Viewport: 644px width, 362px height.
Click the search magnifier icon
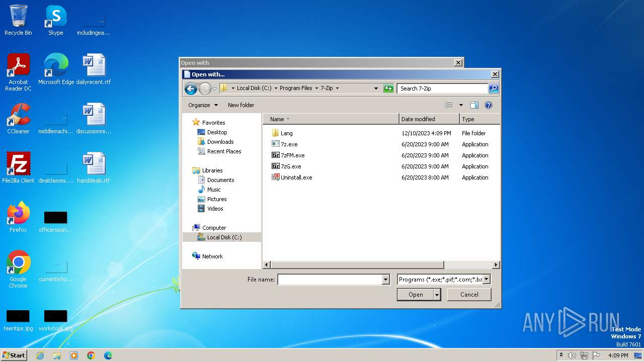pos(494,88)
